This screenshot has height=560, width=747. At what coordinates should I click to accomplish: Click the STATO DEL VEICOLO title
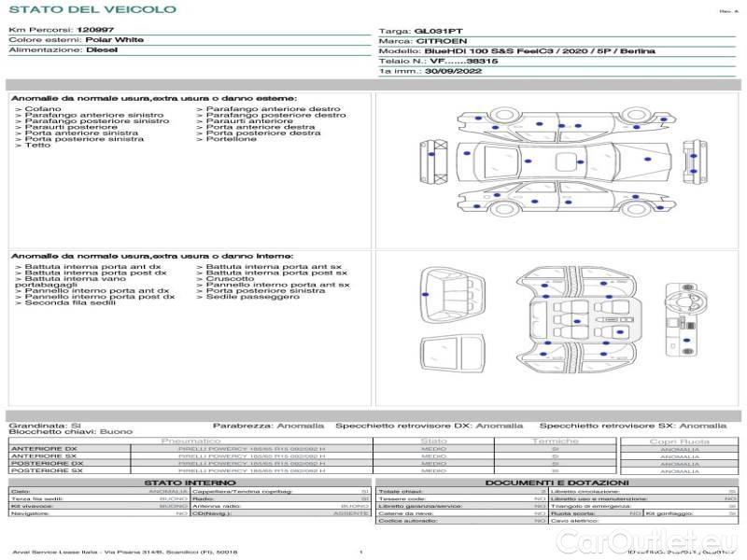tap(92, 10)
